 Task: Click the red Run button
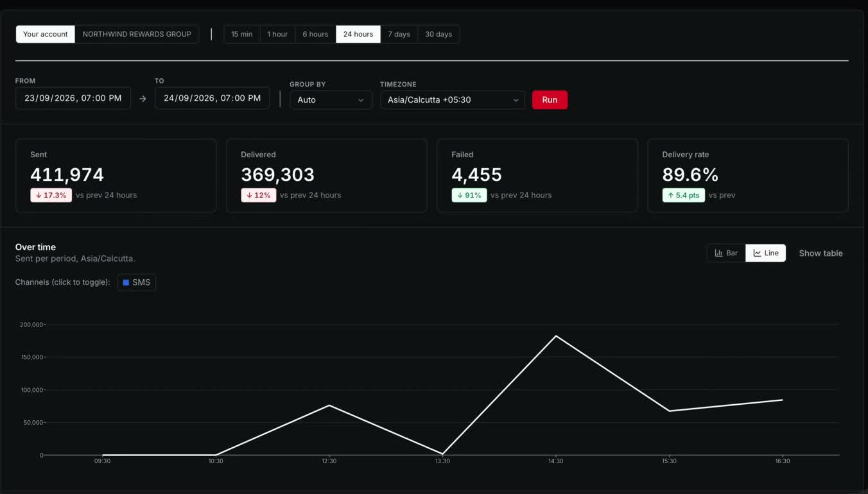[x=550, y=99]
